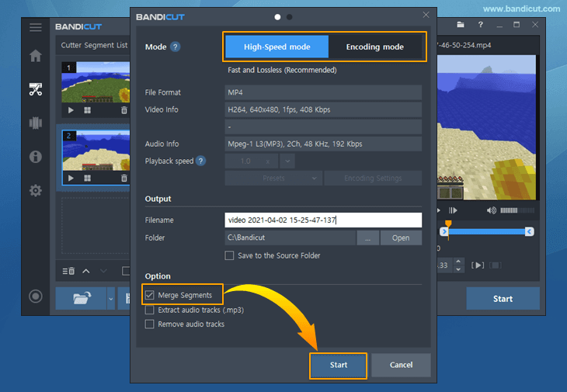Click the Mode help question mark icon
This screenshot has width=567, height=392.
tap(175, 47)
